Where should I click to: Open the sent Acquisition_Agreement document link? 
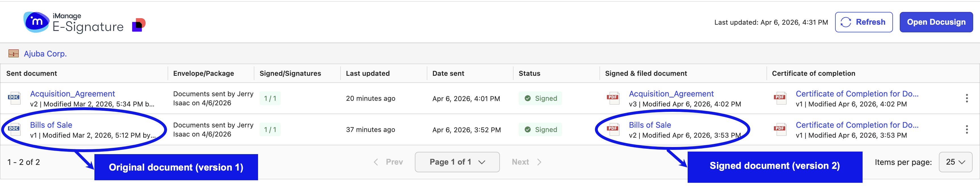(72, 94)
